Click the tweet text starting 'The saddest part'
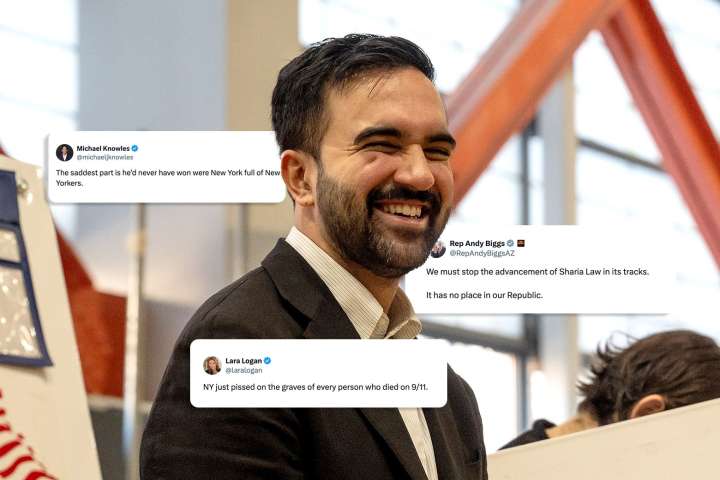Viewport: 720px width, 480px height. (x=168, y=178)
